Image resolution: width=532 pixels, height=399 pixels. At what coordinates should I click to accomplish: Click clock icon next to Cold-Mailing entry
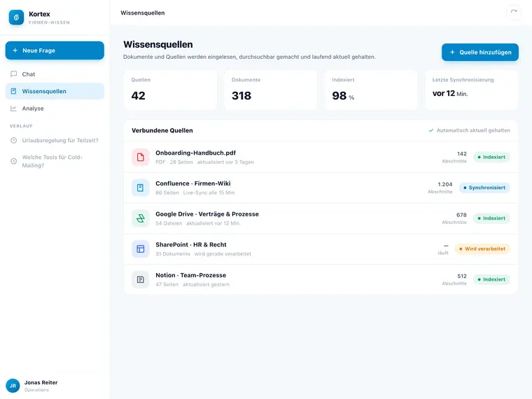tap(13, 161)
